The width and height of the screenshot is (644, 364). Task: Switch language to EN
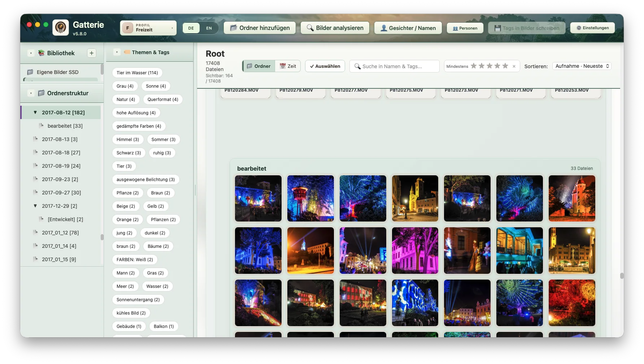point(209,28)
